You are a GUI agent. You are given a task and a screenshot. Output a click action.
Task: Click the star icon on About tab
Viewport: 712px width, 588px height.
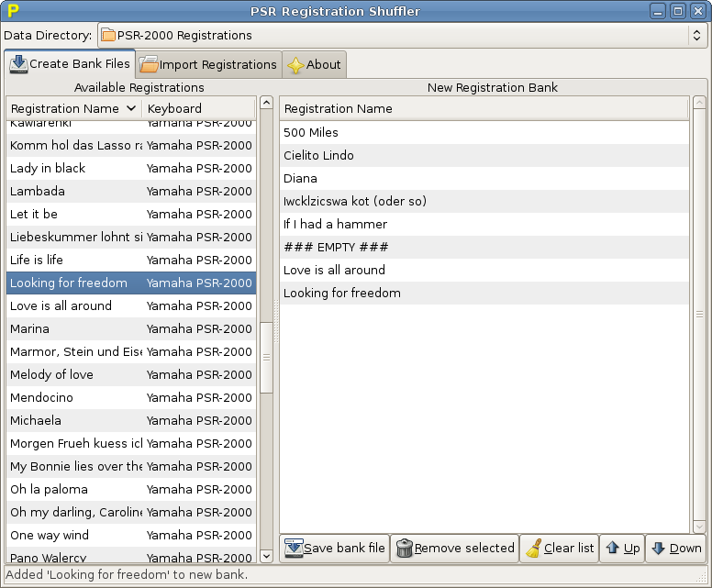click(x=295, y=65)
